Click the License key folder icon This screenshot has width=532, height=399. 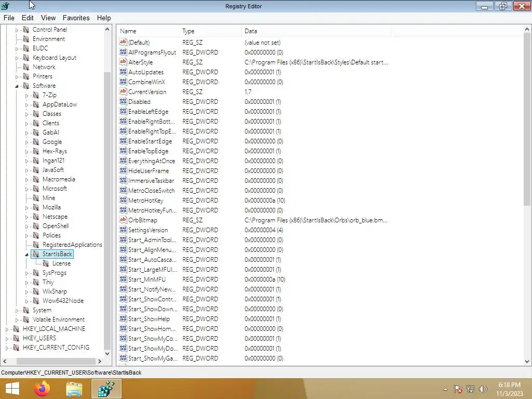46,263
